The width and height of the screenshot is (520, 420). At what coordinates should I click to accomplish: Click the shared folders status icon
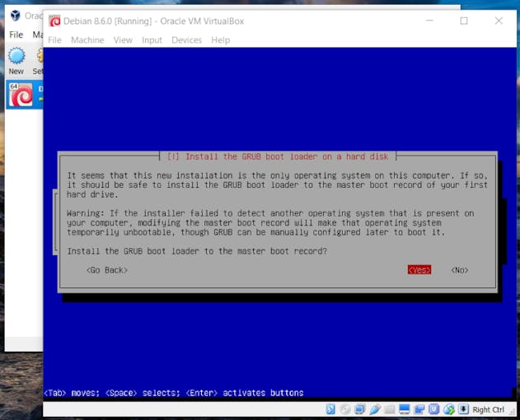click(x=389, y=410)
